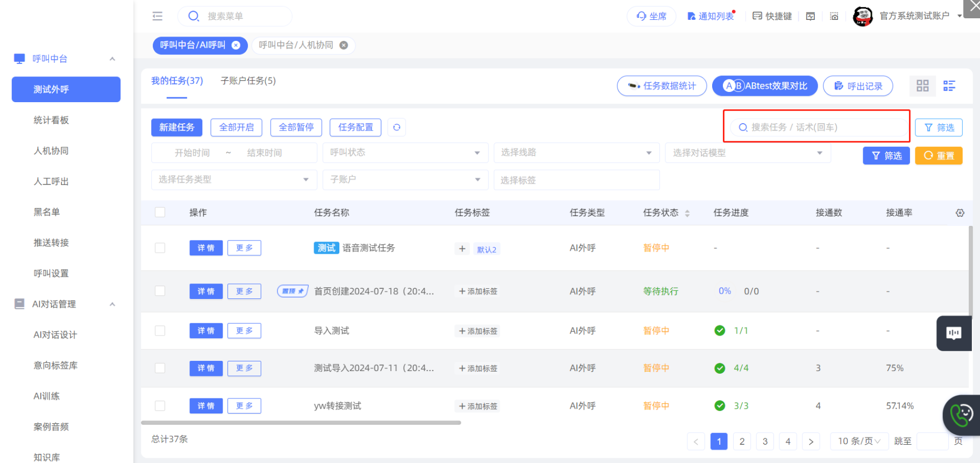Expand the 选择线路 dropdown
The width and height of the screenshot is (980, 463).
(576, 153)
